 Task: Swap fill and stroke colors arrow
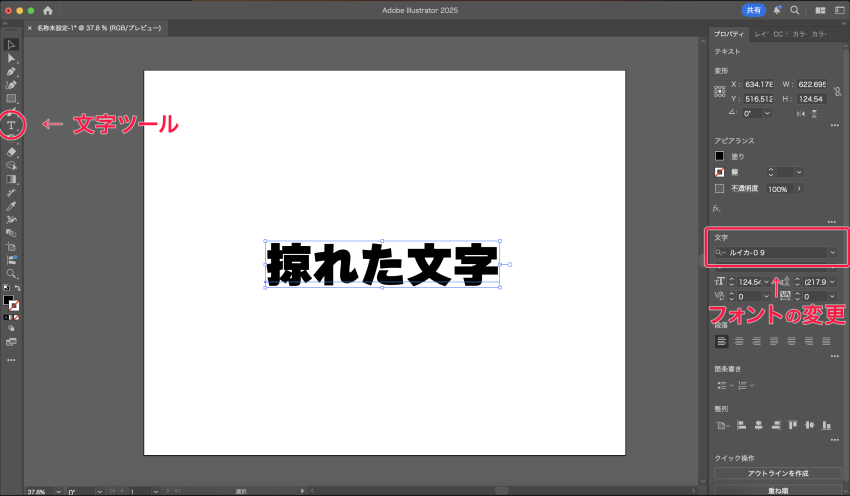click(x=17, y=288)
